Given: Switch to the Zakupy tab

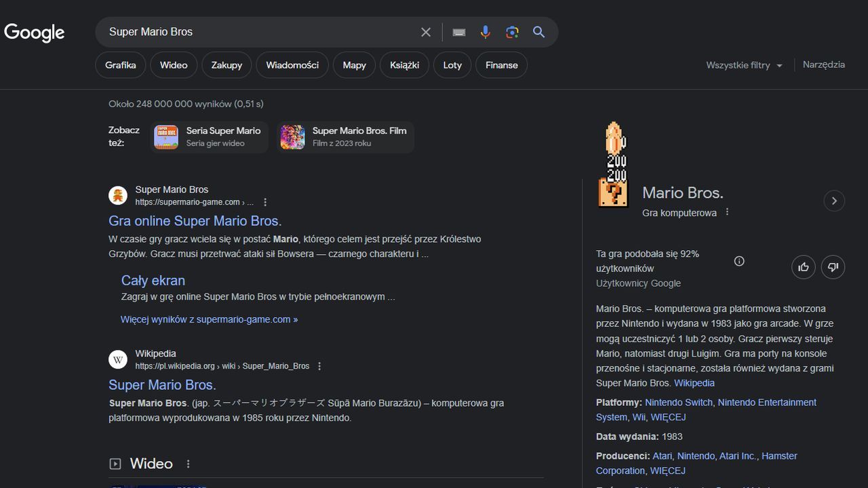Looking at the screenshot, I should pos(226,65).
